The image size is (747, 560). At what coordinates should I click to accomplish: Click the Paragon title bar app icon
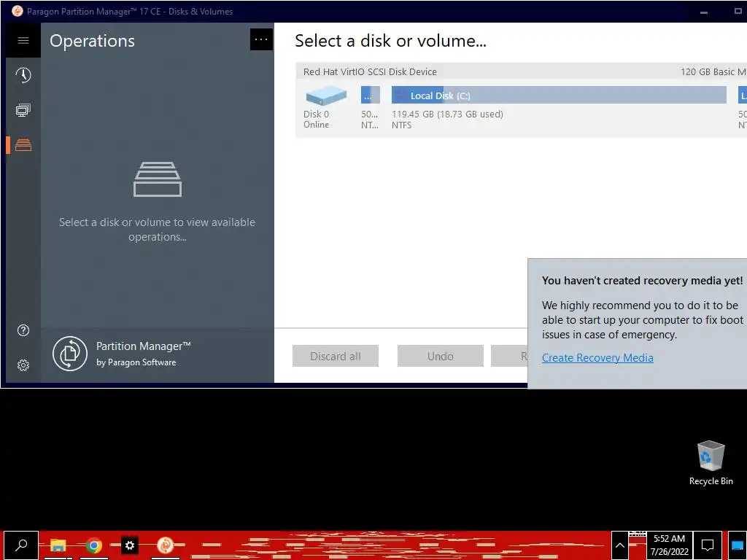(x=18, y=11)
